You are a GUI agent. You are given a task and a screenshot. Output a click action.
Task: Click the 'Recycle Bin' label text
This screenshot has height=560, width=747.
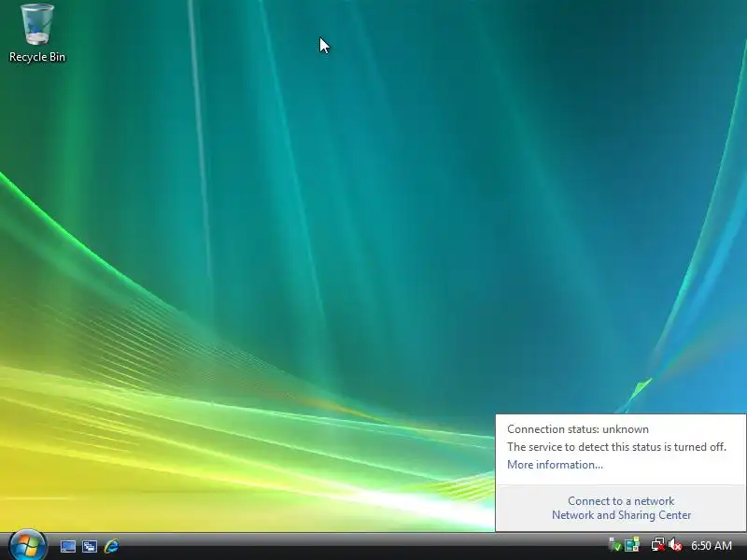(37, 57)
